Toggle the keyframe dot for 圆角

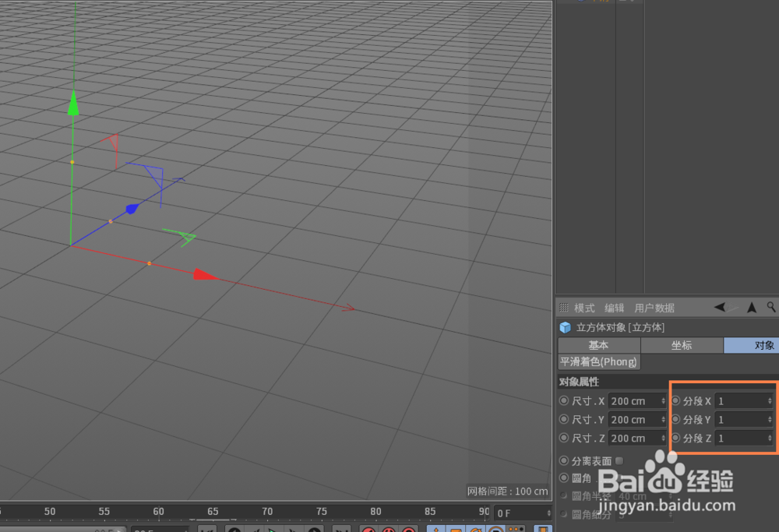(563, 477)
